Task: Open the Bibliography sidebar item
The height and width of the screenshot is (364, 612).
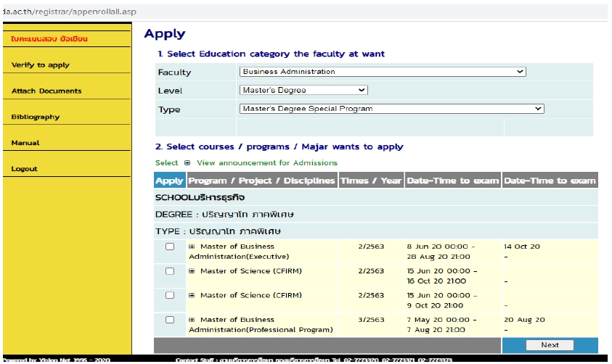Action: [x=36, y=117]
